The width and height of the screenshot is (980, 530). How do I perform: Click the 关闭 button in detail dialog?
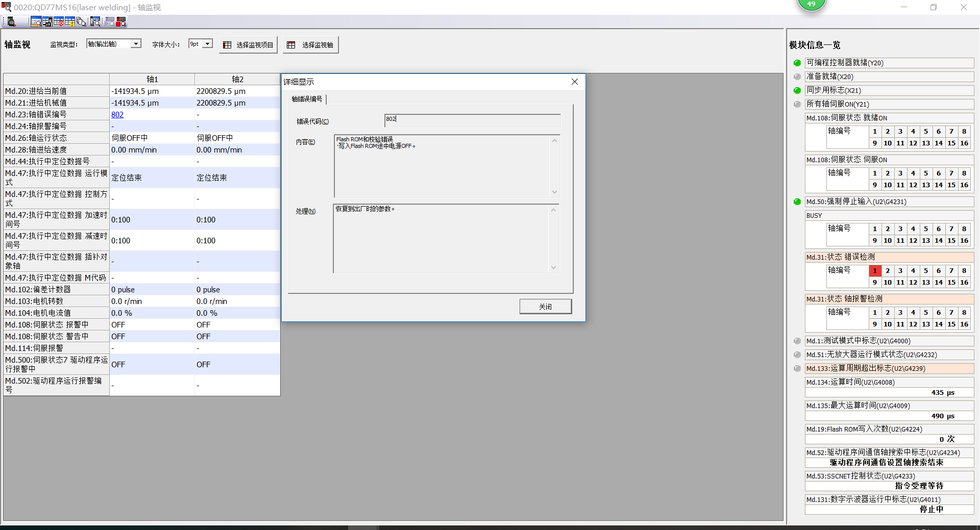point(545,307)
